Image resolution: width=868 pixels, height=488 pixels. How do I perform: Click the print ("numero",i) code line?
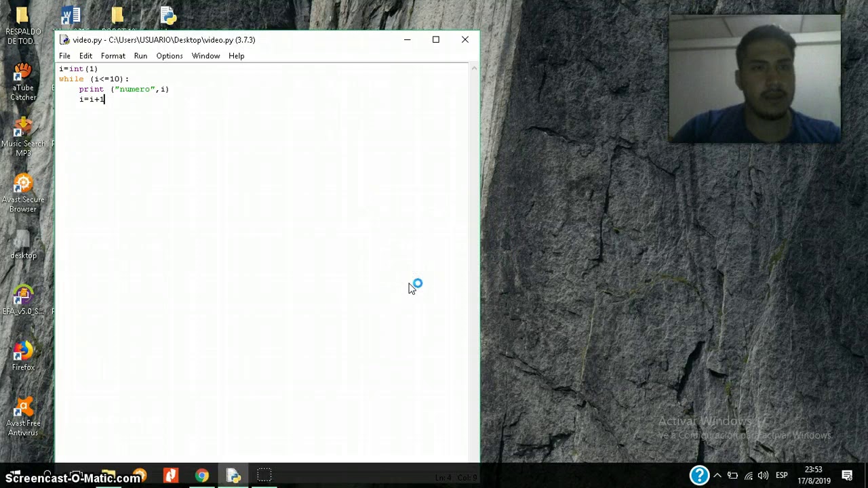pyautogui.click(x=123, y=89)
